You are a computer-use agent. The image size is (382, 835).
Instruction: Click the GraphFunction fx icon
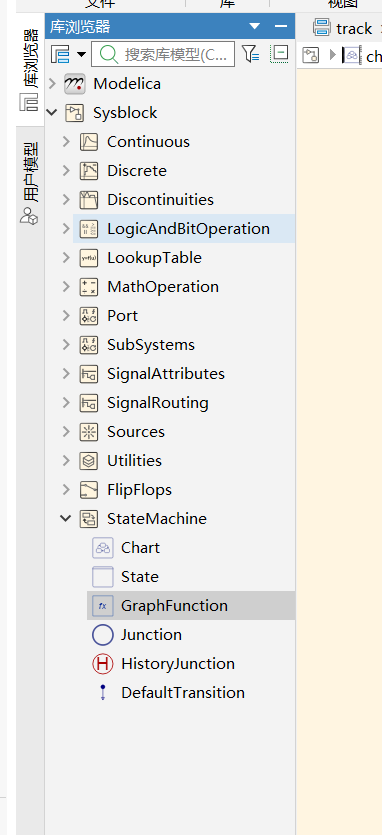103,606
